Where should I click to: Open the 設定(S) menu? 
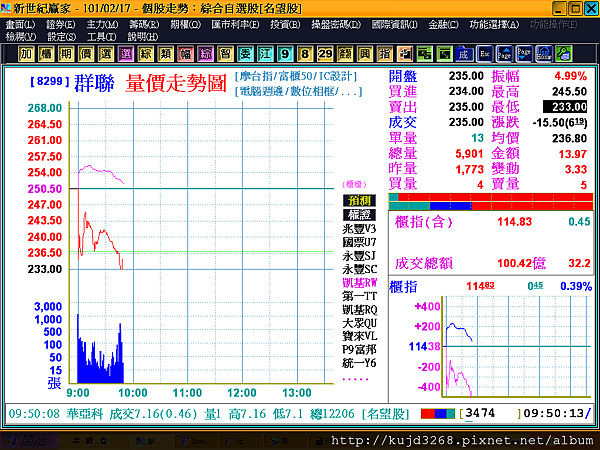[61, 37]
